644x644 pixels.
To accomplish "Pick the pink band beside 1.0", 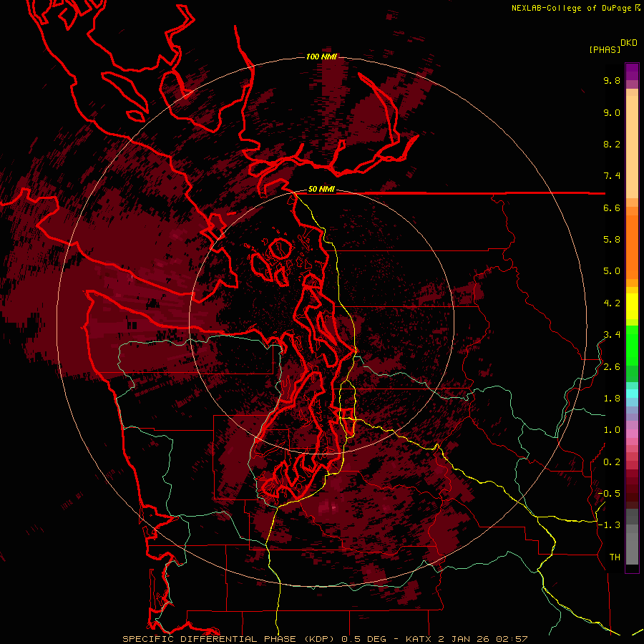I will click(632, 434).
